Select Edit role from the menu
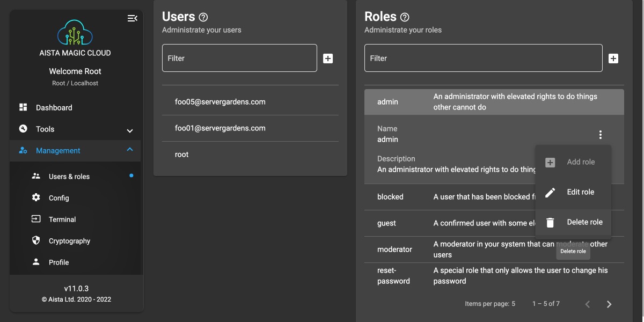Screen dimensions: 644x322 (573, 192)
